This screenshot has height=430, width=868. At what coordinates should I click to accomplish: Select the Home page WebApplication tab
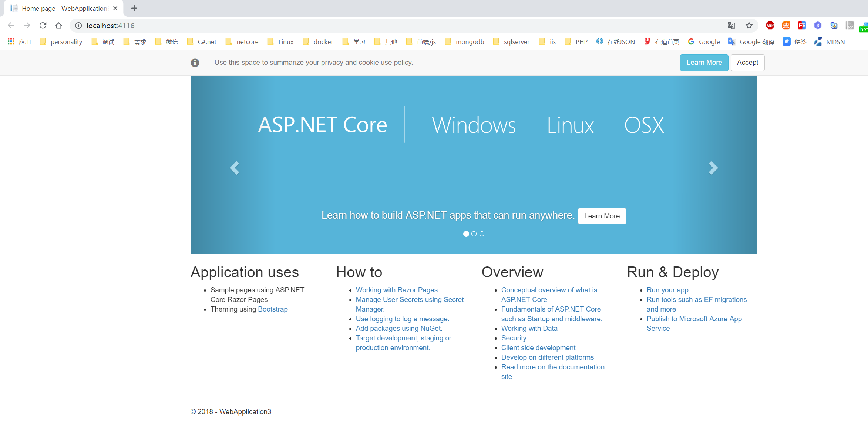coord(63,8)
